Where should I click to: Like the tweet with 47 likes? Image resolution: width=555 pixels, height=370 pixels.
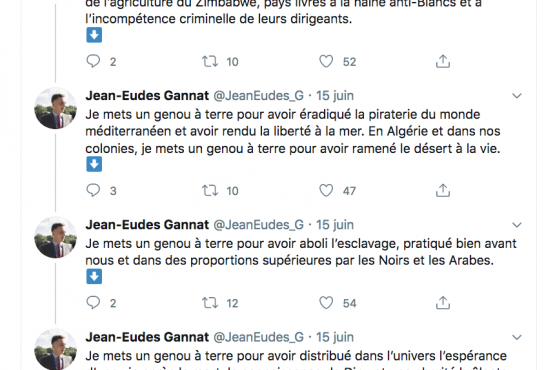coord(326,190)
